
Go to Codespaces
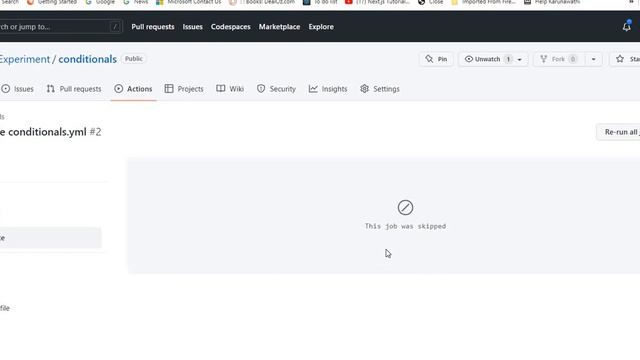pyautogui.click(x=231, y=27)
